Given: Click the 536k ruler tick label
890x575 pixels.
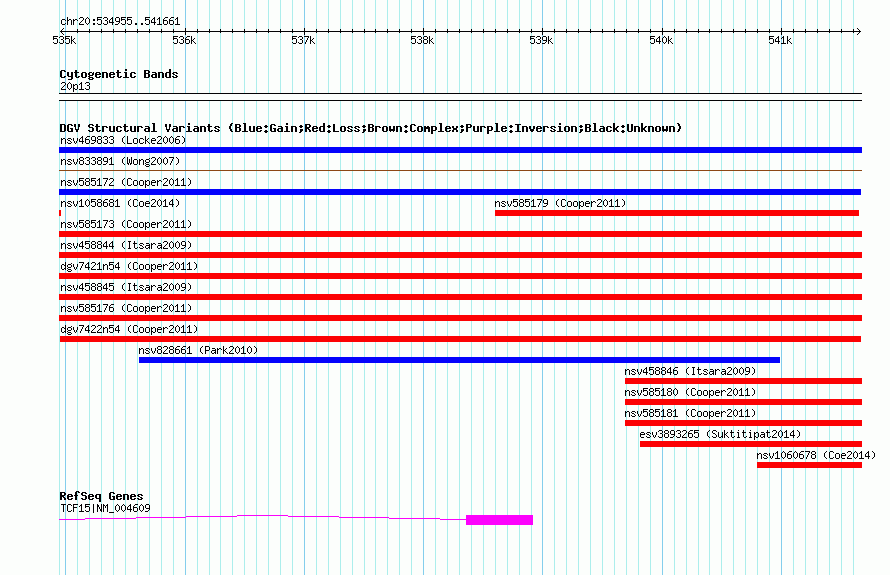Looking at the screenshot, I should [x=184, y=40].
